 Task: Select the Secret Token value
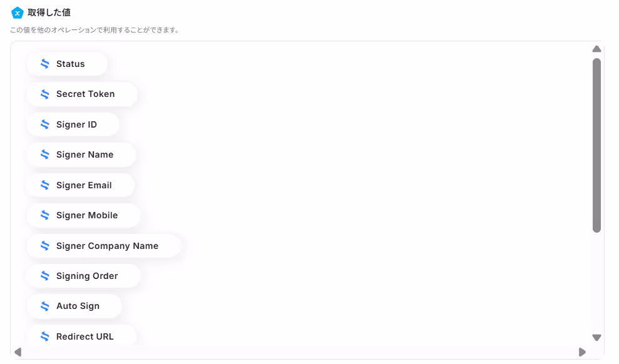point(82,94)
